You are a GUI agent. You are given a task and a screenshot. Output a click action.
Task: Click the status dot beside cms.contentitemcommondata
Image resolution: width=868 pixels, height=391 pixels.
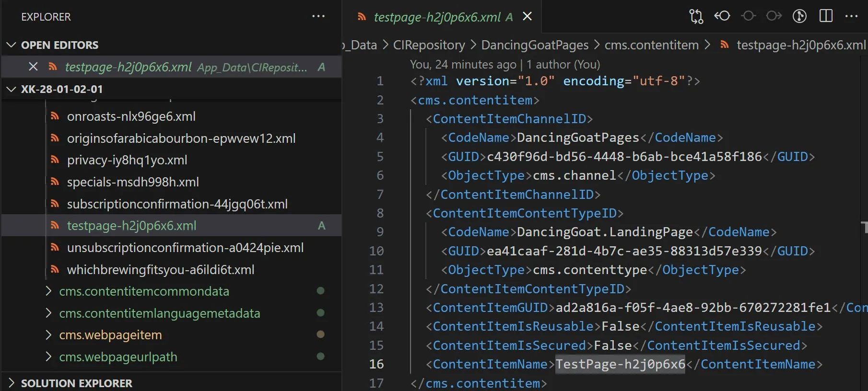click(x=321, y=291)
